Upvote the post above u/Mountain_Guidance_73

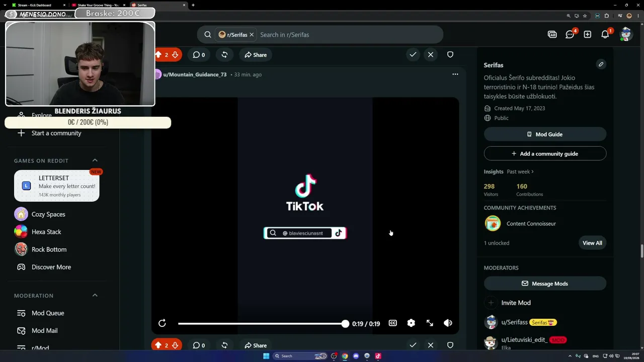pyautogui.click(x=158, y=55)
